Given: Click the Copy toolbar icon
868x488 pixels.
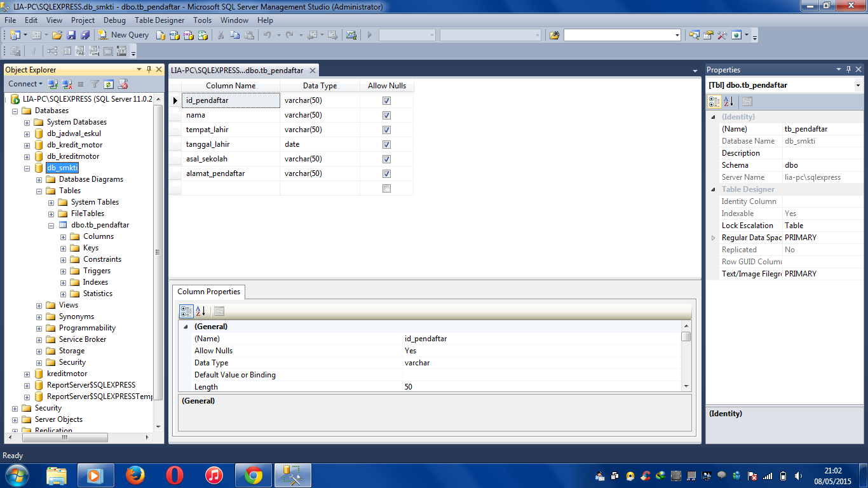Looking at the screenshot, I should coord(235,35).
